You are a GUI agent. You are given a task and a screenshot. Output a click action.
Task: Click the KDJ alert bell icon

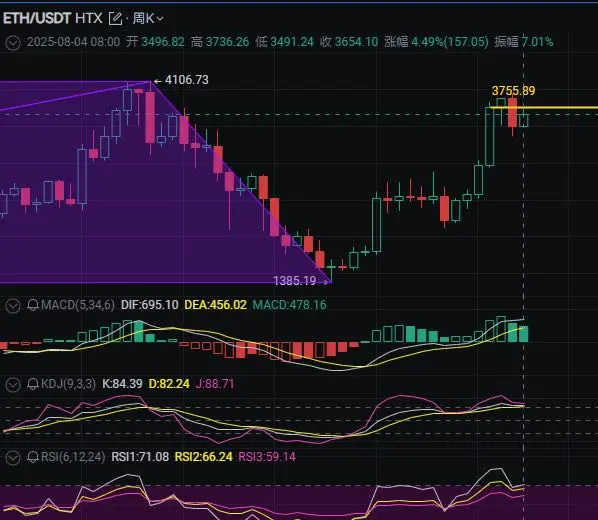[33, 384]
